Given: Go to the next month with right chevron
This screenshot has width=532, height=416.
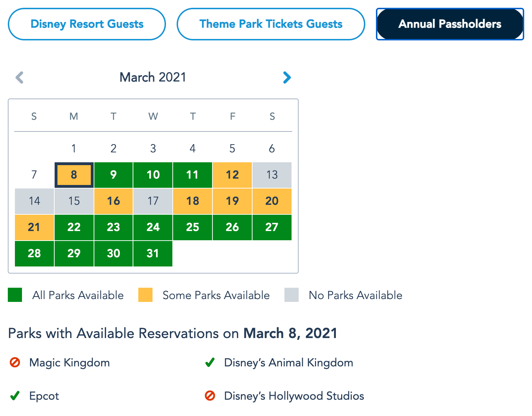Looking at the screenshot, I should [287, 77].
